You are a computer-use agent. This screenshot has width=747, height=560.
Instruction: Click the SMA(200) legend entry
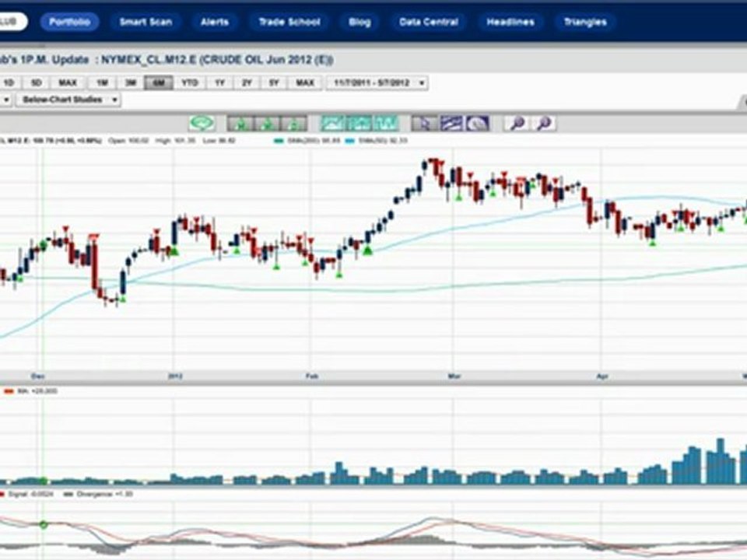click(x=307, y=141)
